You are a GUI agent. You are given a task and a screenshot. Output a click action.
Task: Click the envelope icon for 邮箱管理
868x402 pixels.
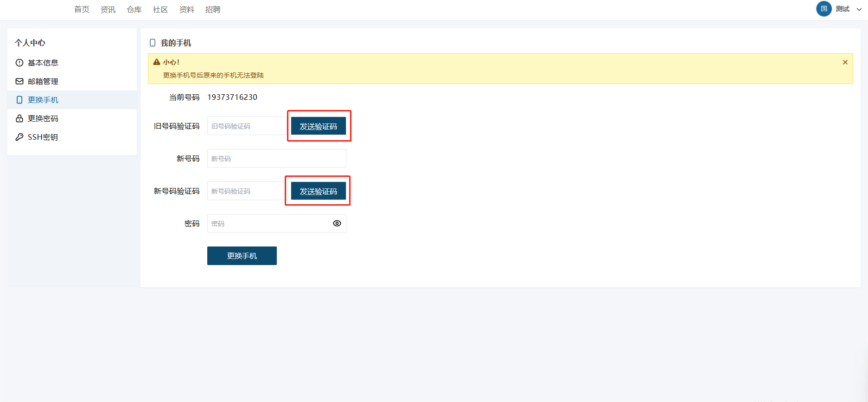19,81
